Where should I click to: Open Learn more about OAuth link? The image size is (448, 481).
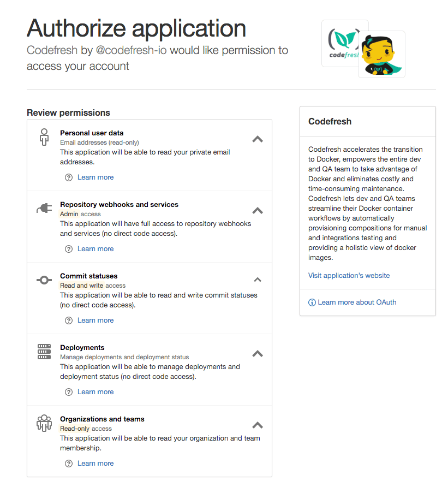(357, 302)
